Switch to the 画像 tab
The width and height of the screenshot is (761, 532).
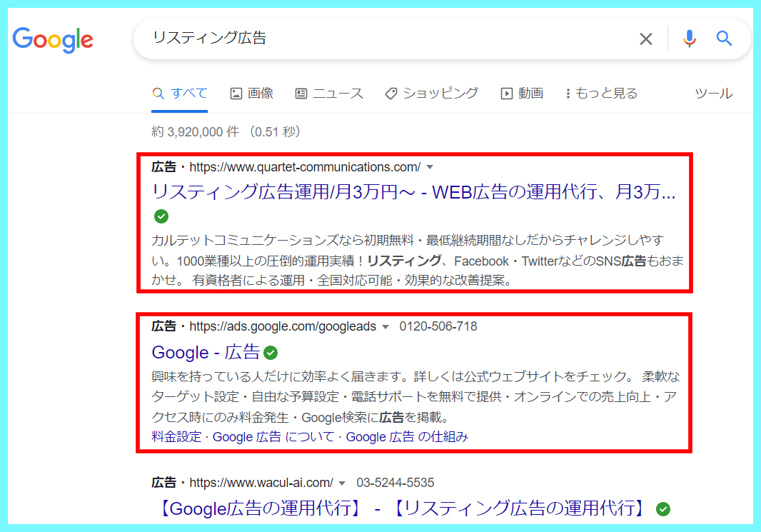[251, 94]
